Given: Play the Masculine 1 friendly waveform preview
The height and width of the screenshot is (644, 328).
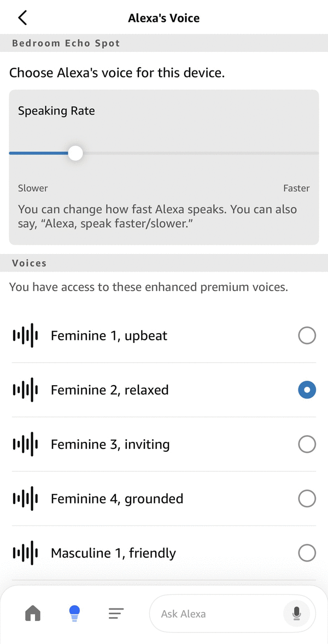Looking at the screenshot, I should 25,553.
